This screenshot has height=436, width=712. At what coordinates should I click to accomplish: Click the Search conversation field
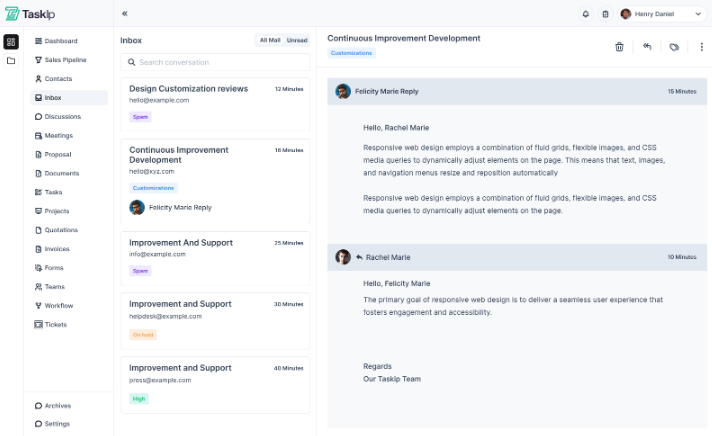click(x=215, y=62)
